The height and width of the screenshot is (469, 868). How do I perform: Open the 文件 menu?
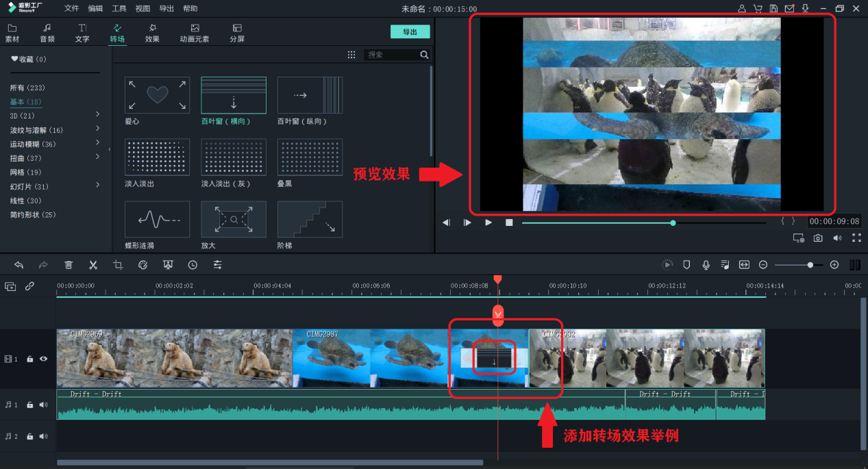coord(72,9)
